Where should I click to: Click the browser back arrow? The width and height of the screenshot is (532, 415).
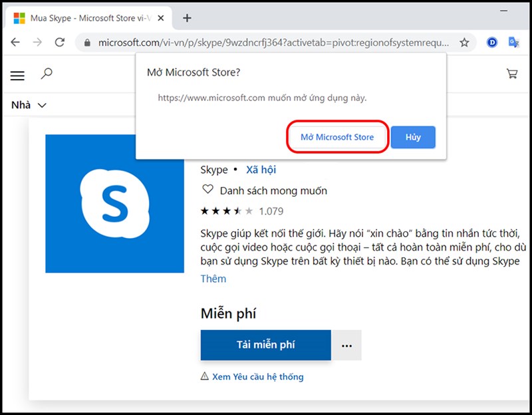point(15,43)
